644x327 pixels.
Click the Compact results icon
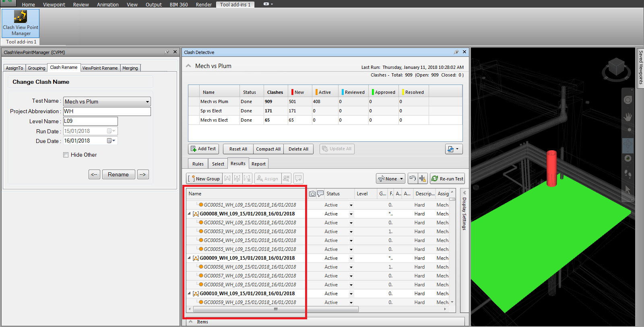pyautogui.click(x=423, y=178)
